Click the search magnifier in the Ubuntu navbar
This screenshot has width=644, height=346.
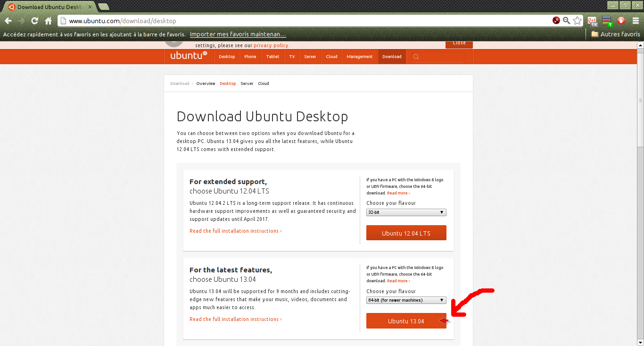point(416,57)
